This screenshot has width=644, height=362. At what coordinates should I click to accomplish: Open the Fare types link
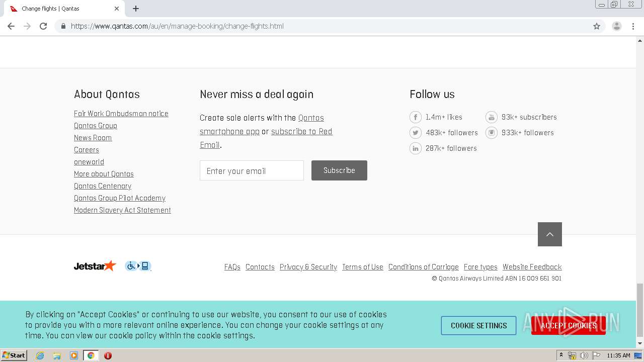tap(480, 267)
